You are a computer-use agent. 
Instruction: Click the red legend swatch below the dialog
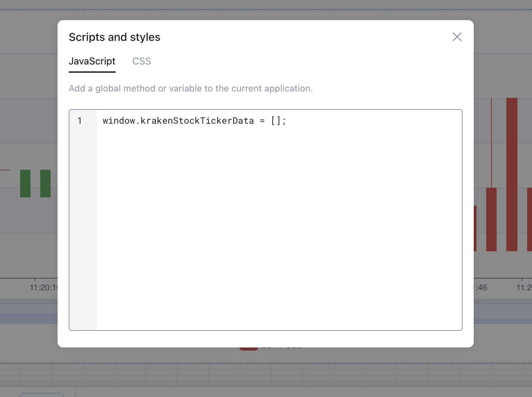point(248,349)
